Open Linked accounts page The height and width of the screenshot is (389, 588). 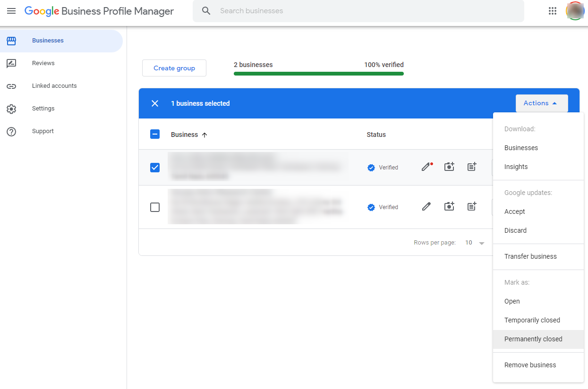point(61,86)
